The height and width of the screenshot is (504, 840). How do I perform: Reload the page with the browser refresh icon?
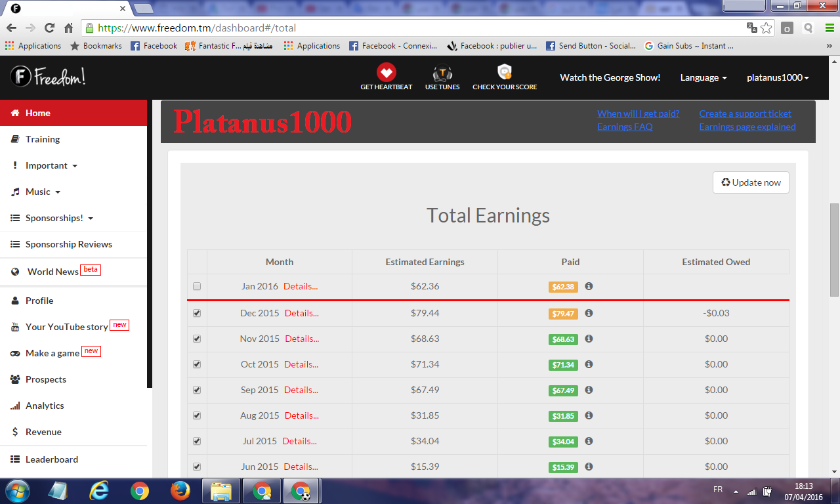tap(49, 28)
